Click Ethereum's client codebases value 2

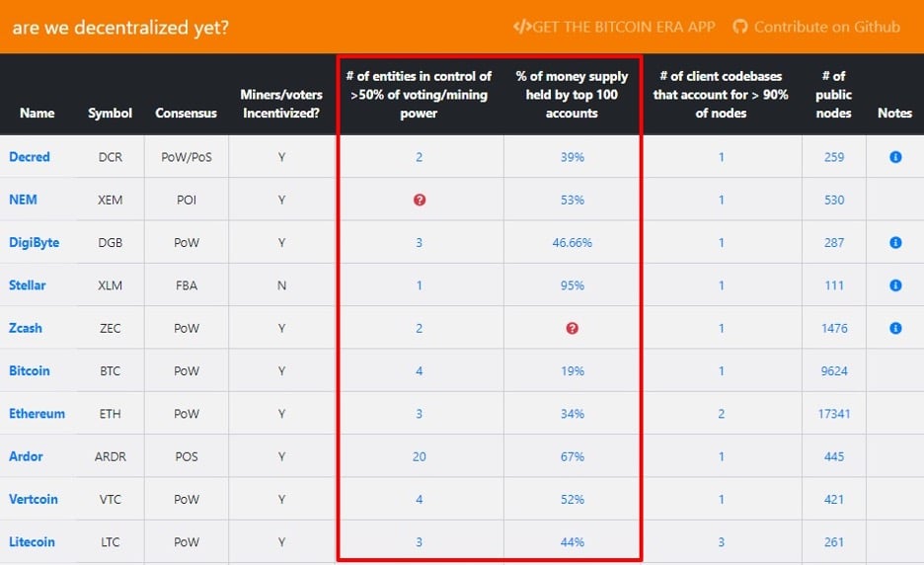[x=721, y=414]
